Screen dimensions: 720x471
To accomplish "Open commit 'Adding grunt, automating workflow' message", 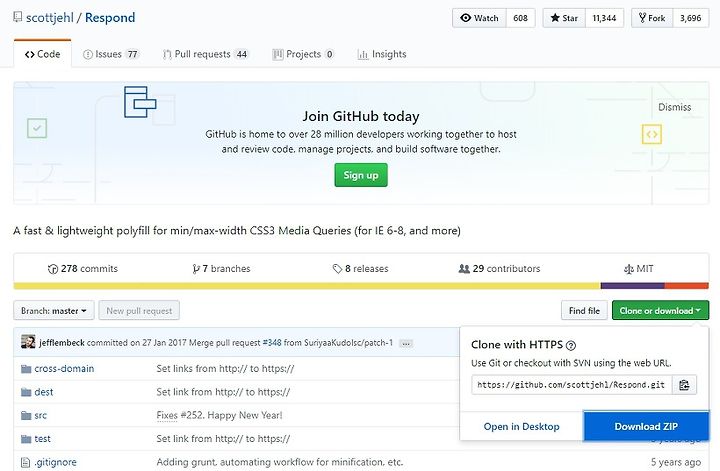I will tap(280, 462).
